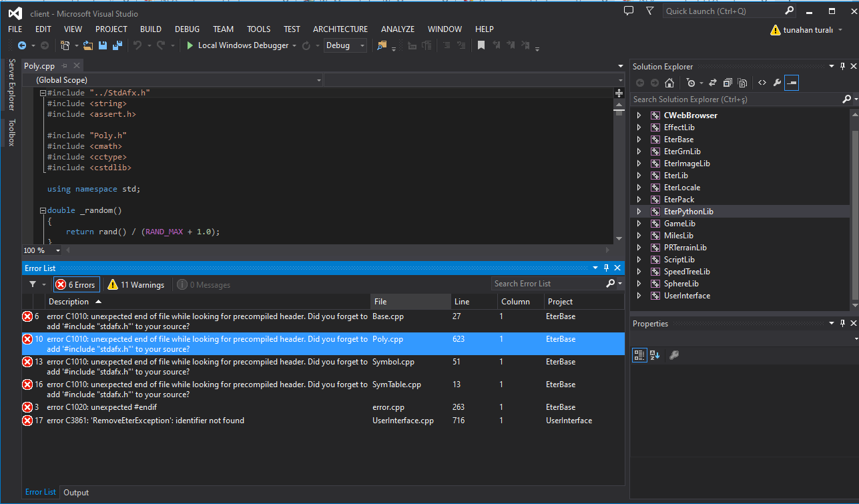Collapse the _random() function block

click(x=43, y=211)
